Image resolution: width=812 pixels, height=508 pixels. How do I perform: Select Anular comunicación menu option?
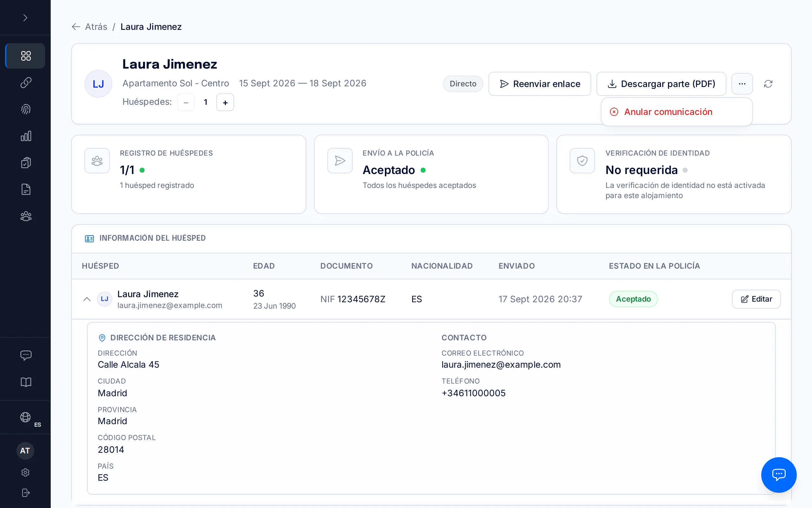click(x=677, y=112)
